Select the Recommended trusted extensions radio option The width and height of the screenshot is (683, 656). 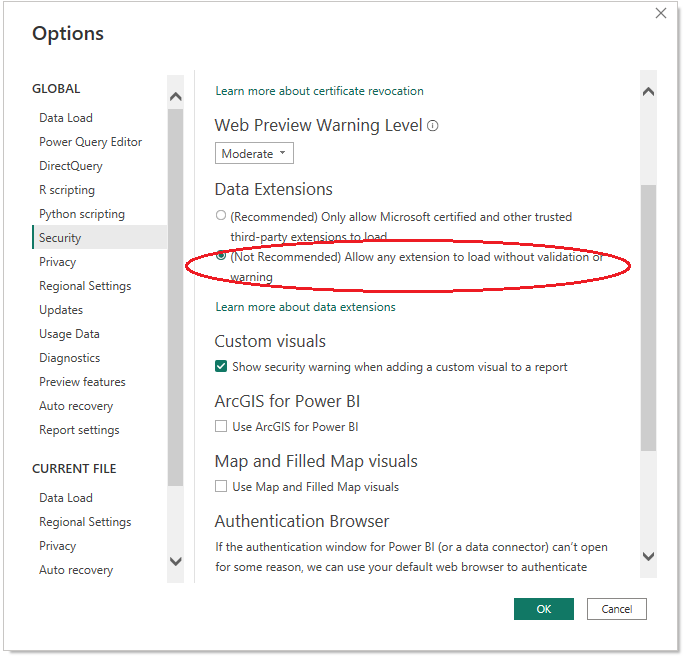tap(221, 216)
